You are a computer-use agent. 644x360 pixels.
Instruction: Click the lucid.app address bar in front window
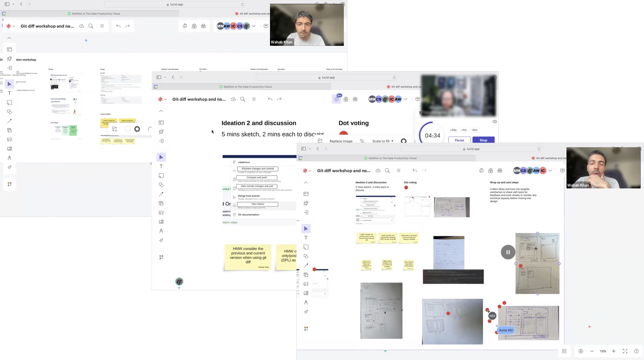coord(471,149)
